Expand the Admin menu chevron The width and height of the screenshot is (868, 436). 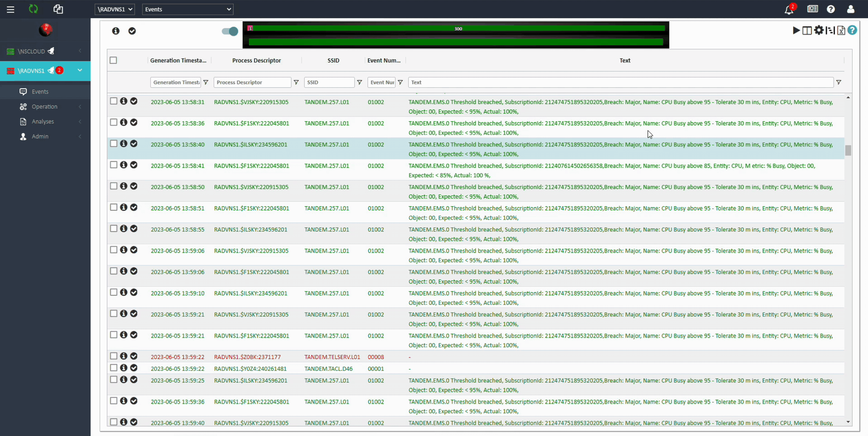point(80,137)
